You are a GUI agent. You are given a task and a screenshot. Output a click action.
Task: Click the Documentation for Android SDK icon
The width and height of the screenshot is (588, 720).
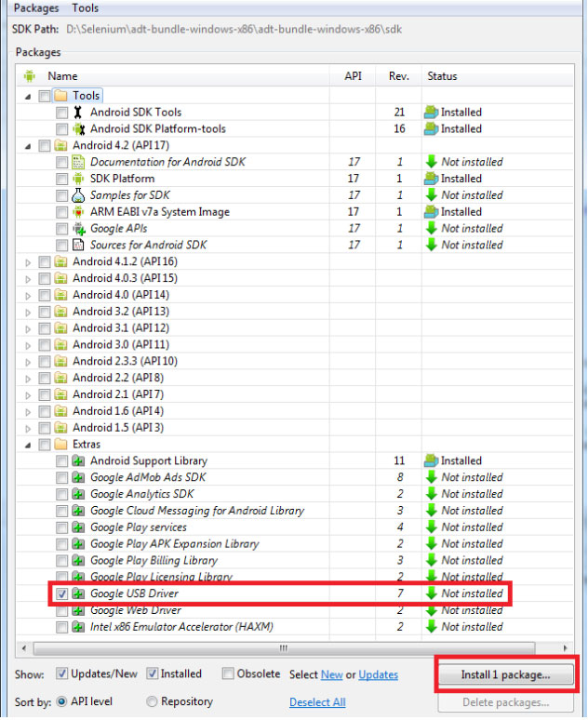(78, 162)
